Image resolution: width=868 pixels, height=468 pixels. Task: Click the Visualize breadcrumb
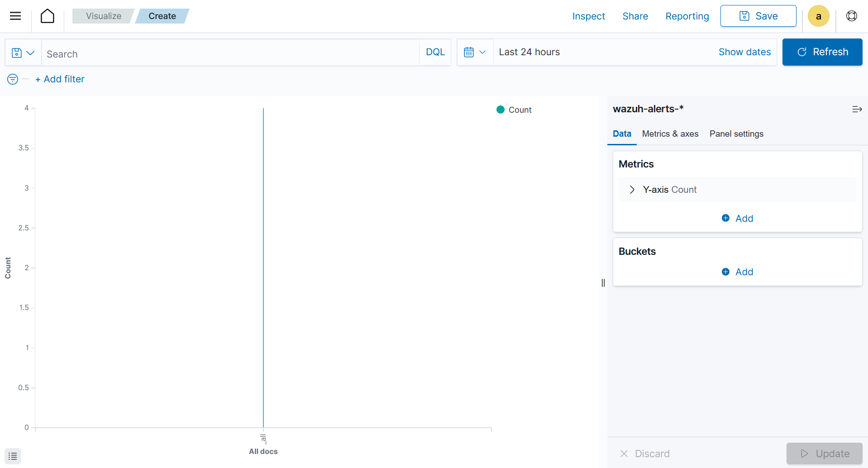click(x=104, y=16)
